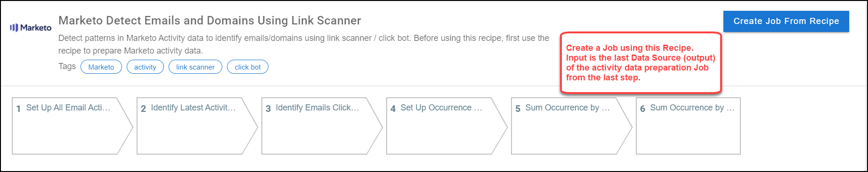Open the Set Up All Email Acti… step
The height and width of the screenshot is (172, 868).
coord(73,126)
